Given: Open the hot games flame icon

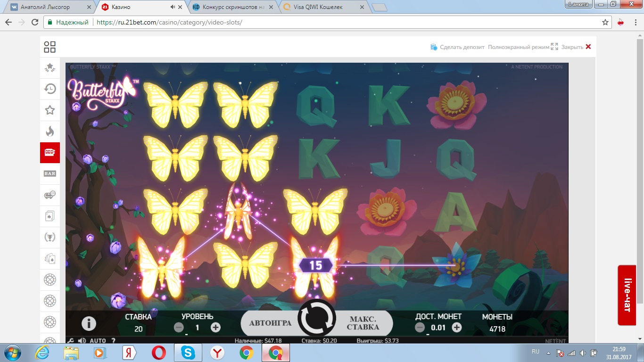Looking at the screenshot, I should pos(50,131).
